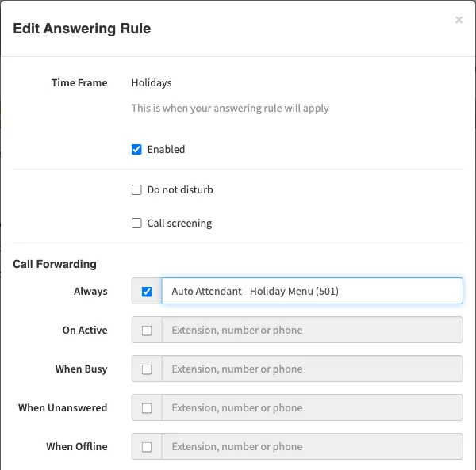This screenshot has height=470, width=476.
Task: Click the On Active destination field
Action: pyautogui.click(x=312, y=330)
